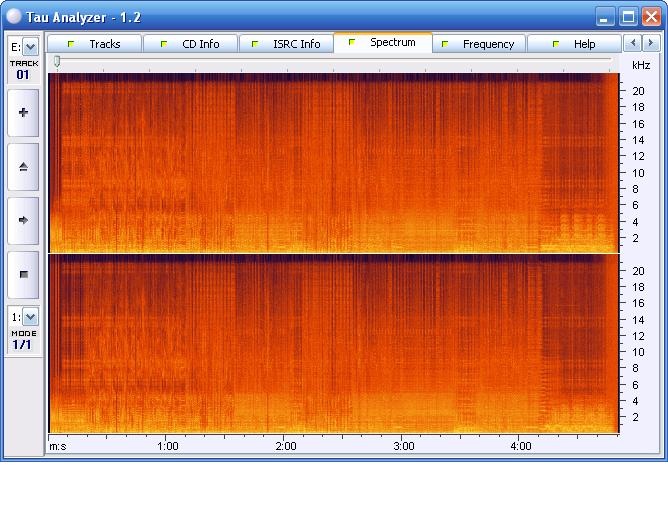668x512 pixels.
Task: Click the Tau Analyzer title bar icon
Action: coord(13,17)
